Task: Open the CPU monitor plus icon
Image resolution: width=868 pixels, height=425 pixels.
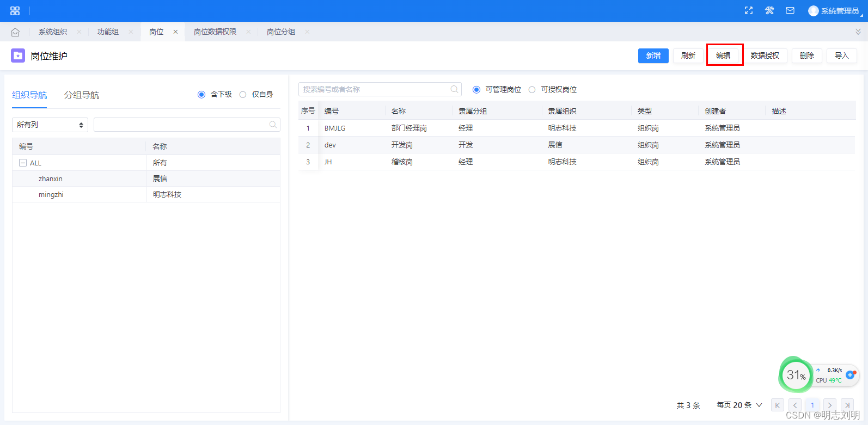Action: point(850,375)
